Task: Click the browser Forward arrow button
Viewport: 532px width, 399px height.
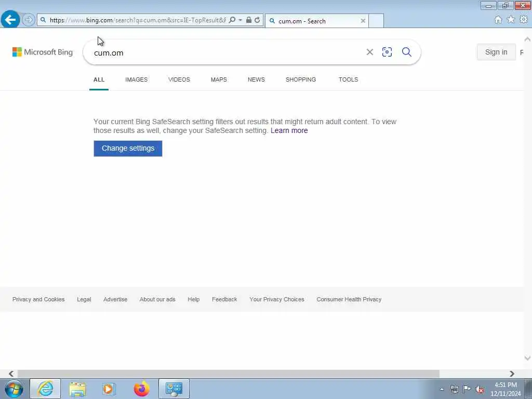Action: pos(29,20)
